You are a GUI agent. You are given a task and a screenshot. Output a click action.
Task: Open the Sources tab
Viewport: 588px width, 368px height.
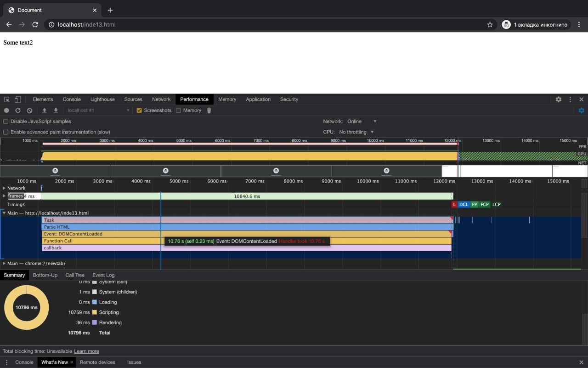pyautogui.click(x=133, y=99)
